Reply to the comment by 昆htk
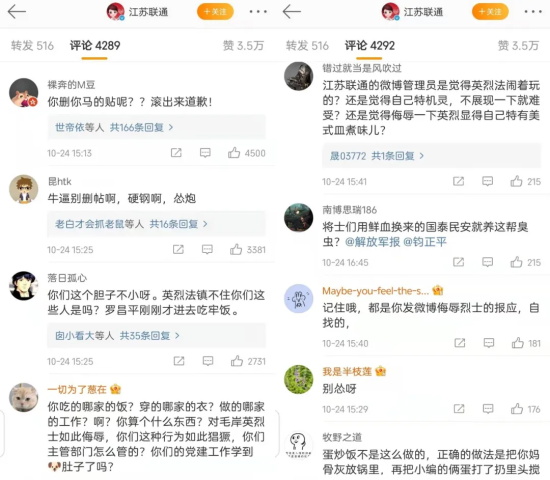This screenshot has height=480, width=550. point(207,249)
